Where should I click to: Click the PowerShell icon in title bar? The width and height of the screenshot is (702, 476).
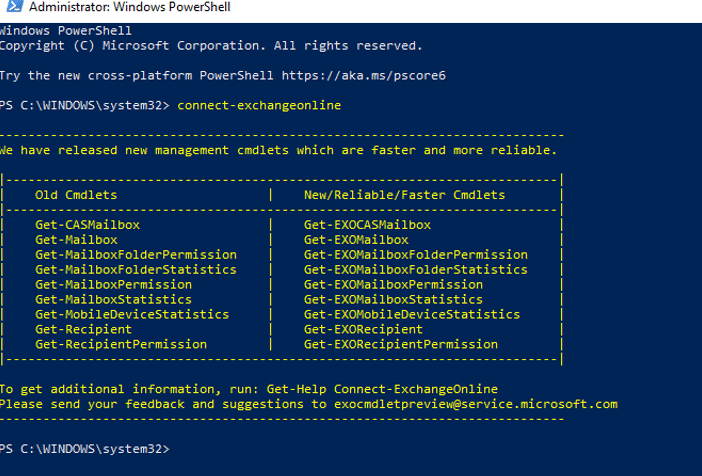(x=14, y=6)
